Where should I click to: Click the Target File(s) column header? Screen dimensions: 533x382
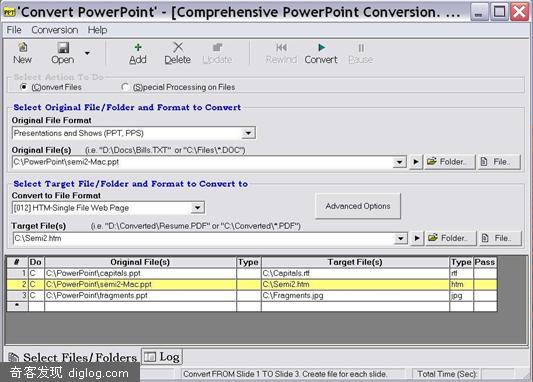tap(355, 262)
